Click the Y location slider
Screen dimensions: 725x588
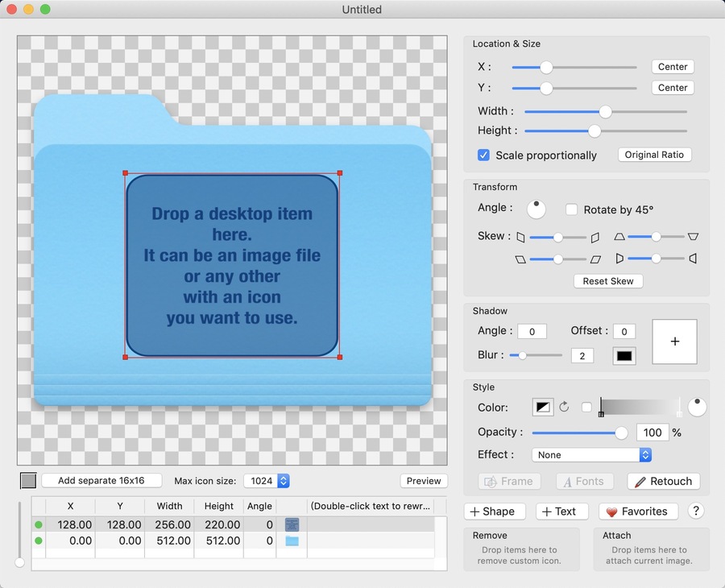pos(574,89)
